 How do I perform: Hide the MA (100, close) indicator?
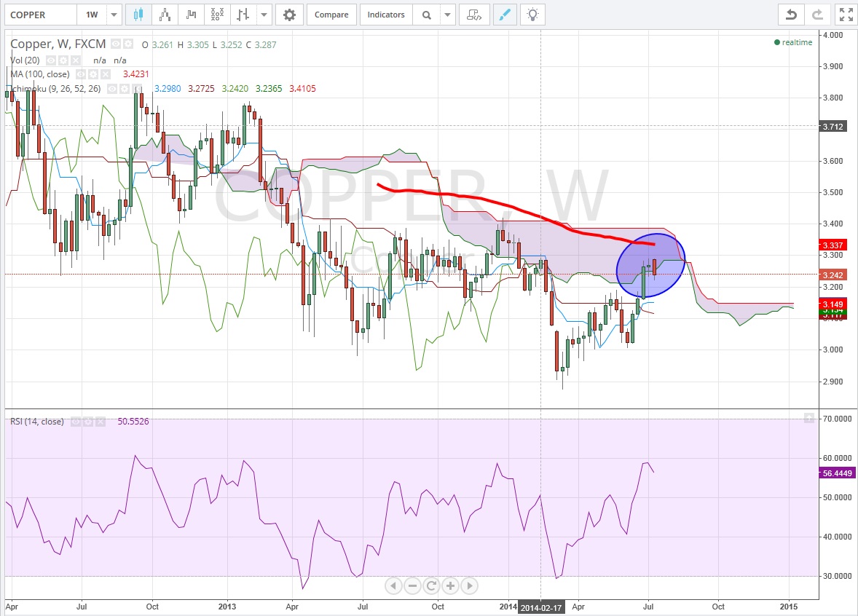pyautogui.click(x=82, y=74)
